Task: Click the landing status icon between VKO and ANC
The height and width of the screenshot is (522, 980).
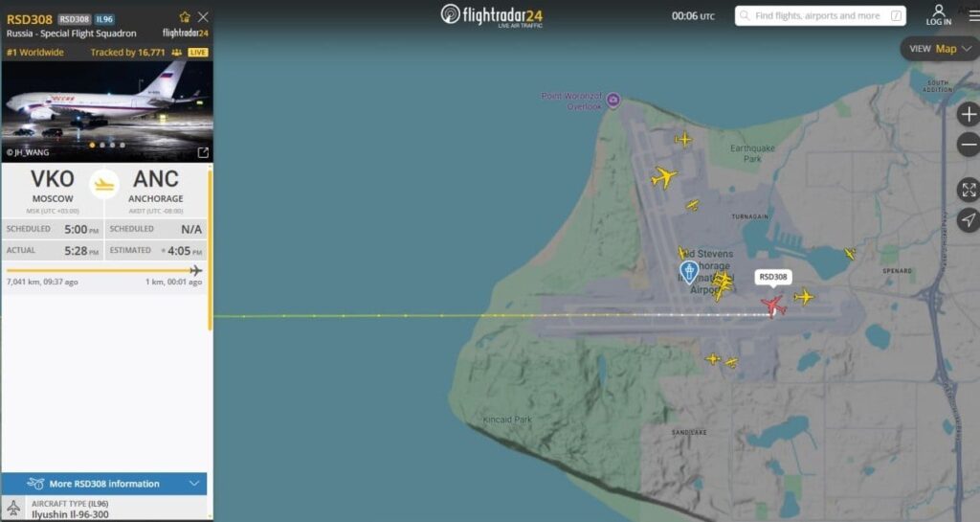Action: [104, 185]
